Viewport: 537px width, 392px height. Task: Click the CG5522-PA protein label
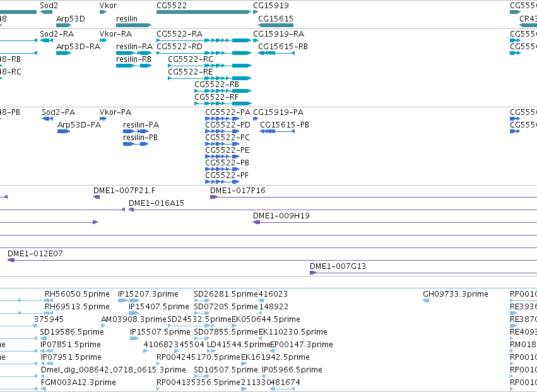point(228,112)
